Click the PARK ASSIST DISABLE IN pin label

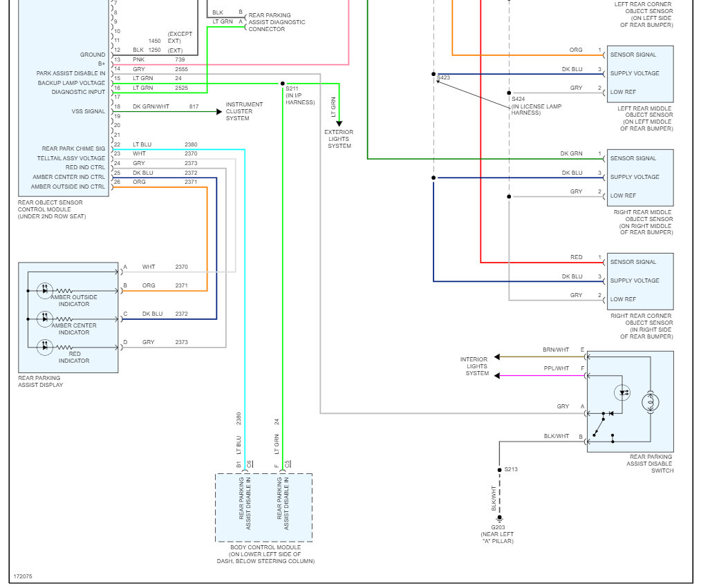pos(71,73)
